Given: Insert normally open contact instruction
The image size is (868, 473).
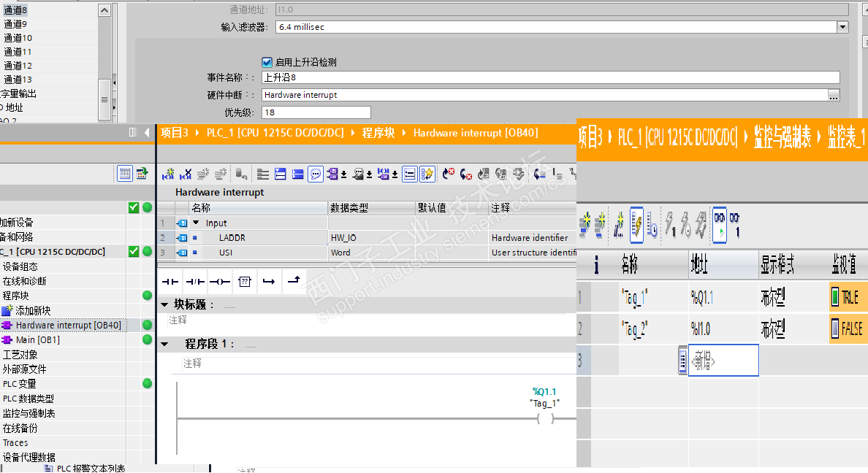Looking at the screenshot, I should coord(170,282).
